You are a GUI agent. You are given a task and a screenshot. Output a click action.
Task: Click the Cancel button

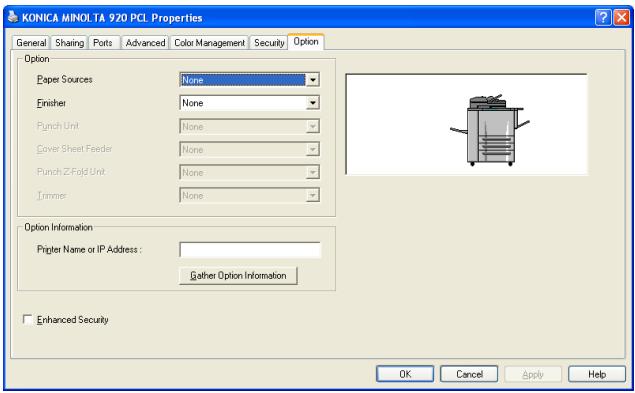(469, 374)
